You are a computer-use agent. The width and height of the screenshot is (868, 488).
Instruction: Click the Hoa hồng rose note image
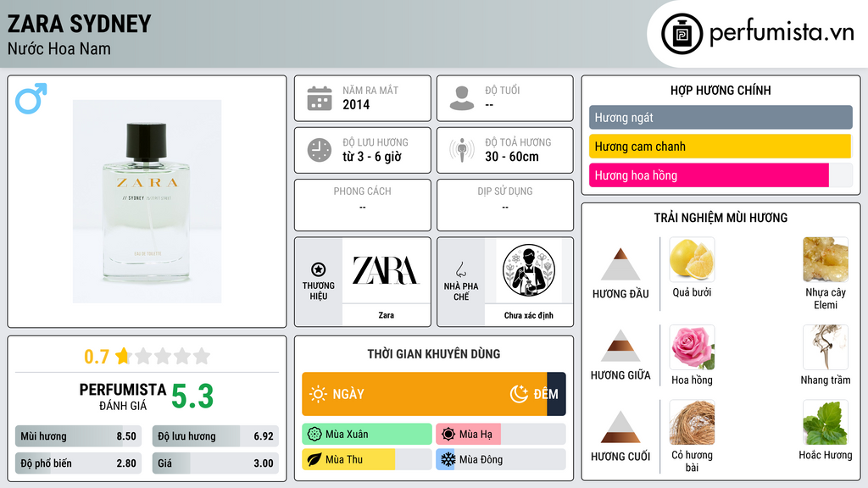(x=692, y=347)
